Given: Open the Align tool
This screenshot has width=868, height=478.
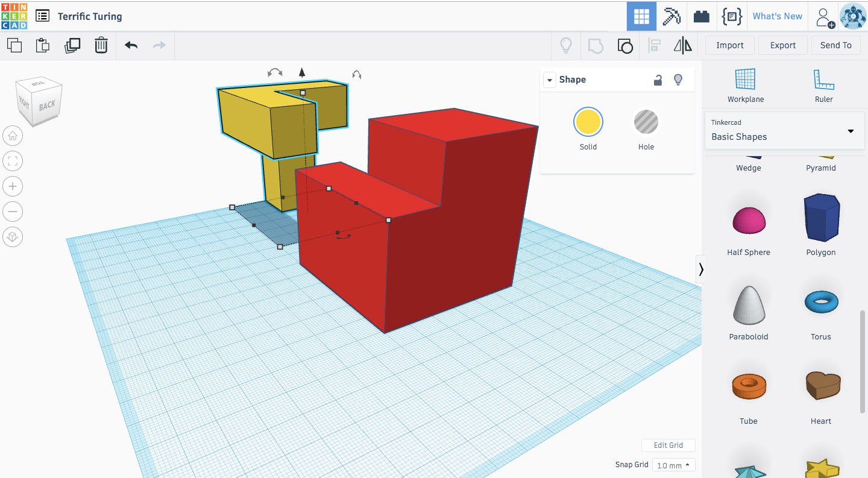Looking at the screenshot, I should pyautogui.click(x=654, y=45).
